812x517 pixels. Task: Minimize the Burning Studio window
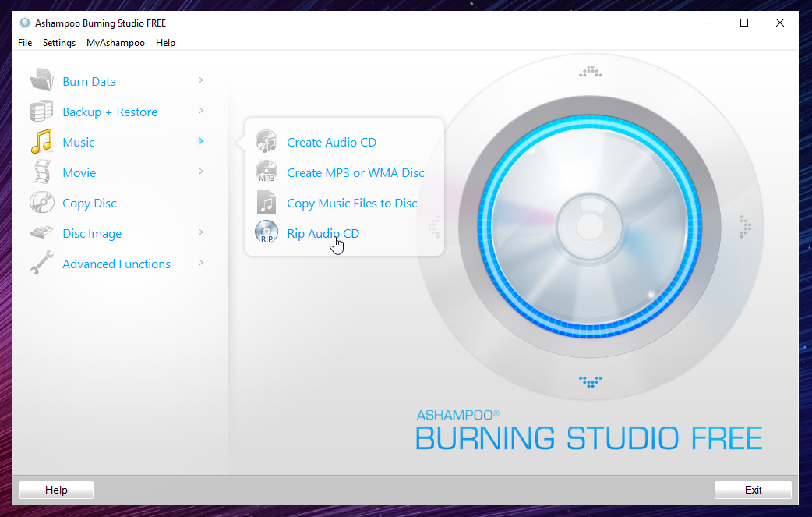click(x=709, y=23)
